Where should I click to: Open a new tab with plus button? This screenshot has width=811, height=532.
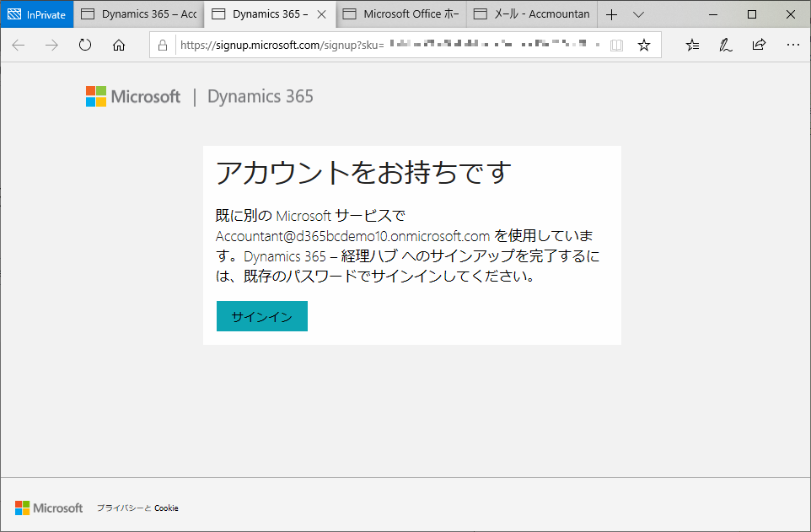611,14
